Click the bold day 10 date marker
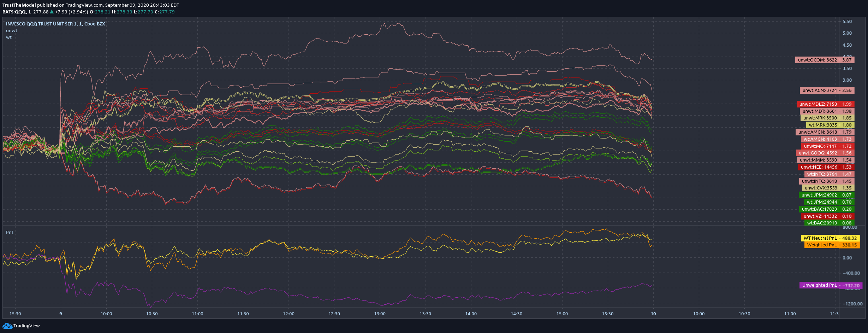This screenshot has width=868, height=333. (x=653, y=314)
